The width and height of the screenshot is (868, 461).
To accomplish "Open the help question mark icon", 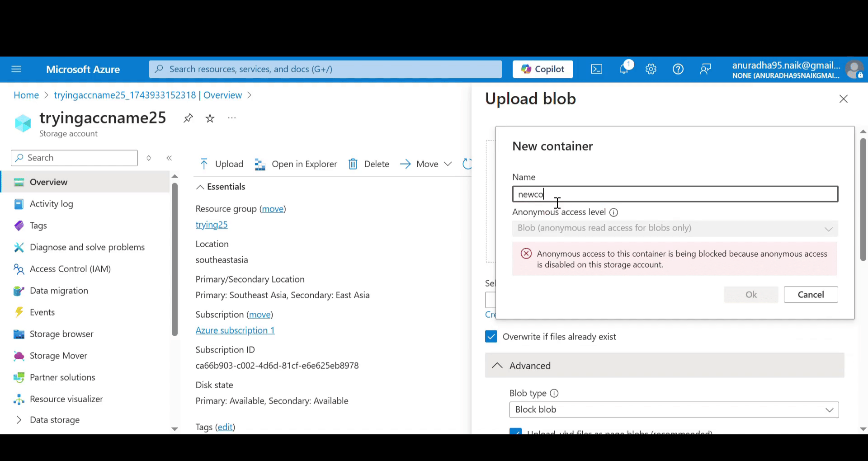I will (678, 69).
